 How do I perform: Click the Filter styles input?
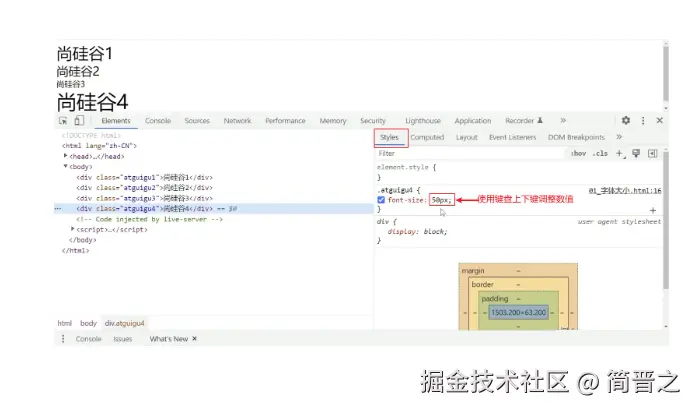[470, 153]
